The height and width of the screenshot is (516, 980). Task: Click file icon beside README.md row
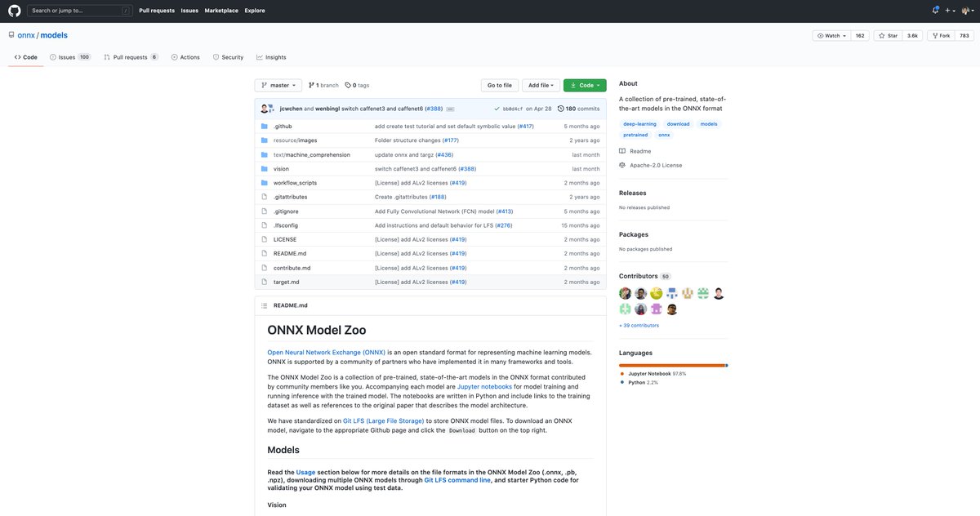(265, 254)
